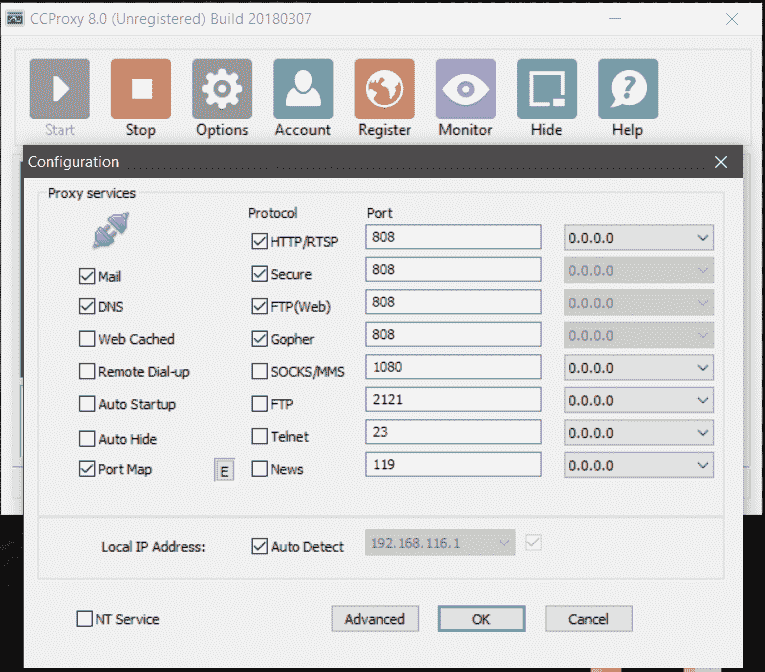
Task: Click the News port 119 field
Action: click(453, 464)
